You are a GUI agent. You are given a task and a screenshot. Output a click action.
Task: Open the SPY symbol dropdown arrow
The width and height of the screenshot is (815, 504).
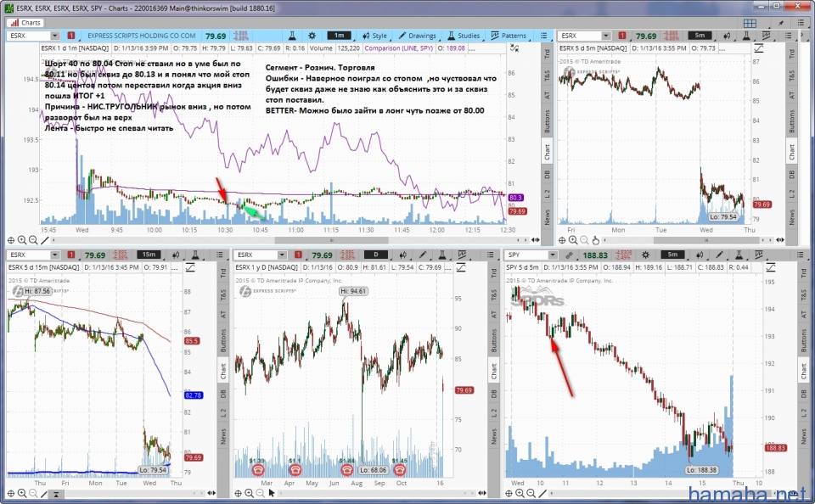point(553,255)
